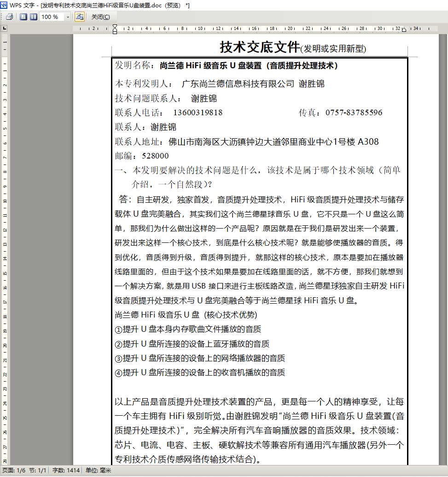The height and width of the screenshot is (477, 448).
Task: Click the page indicator 页面: 1/6 in status bar
Action: pos(14,471)
